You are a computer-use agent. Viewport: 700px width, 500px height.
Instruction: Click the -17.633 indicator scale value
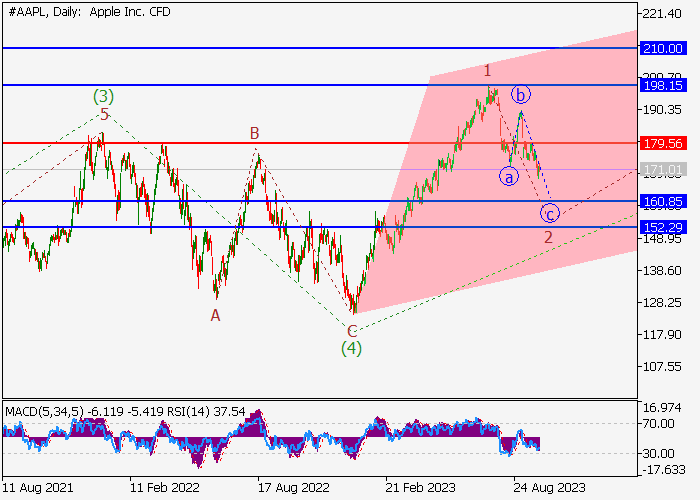click(x=663, y=470)
